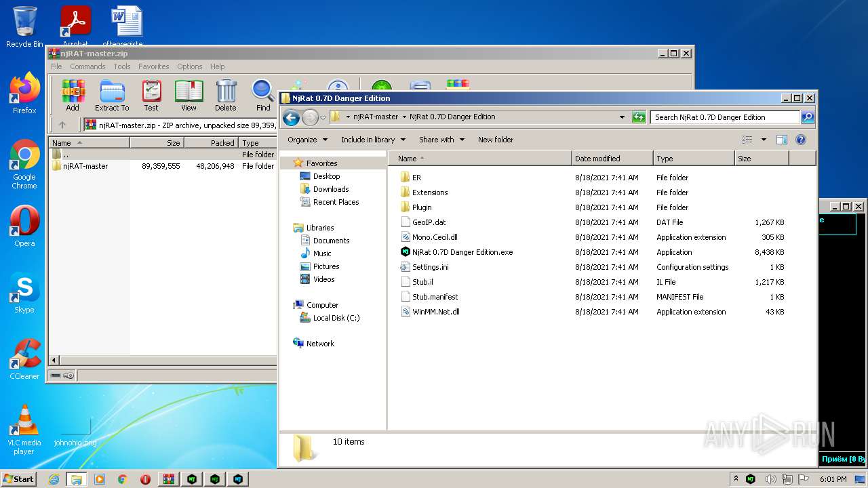The width and height of the screenshot is (868, 488).
Task: Open WinRAR Commands menu
Action: (87, 66)
